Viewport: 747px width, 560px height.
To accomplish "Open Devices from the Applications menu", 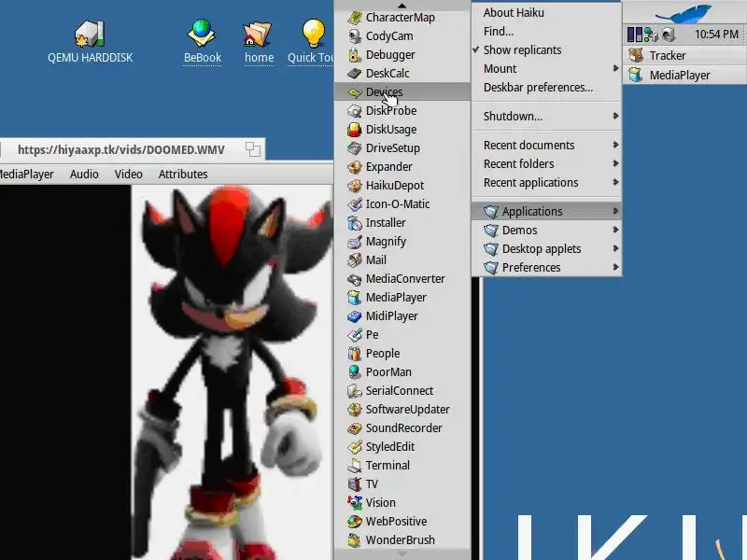I will coord(402,91).
